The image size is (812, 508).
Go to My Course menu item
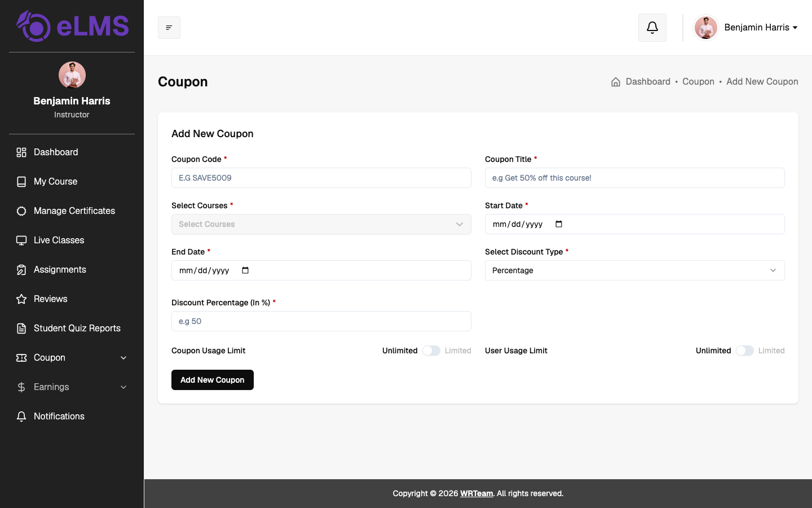[72, 182]
